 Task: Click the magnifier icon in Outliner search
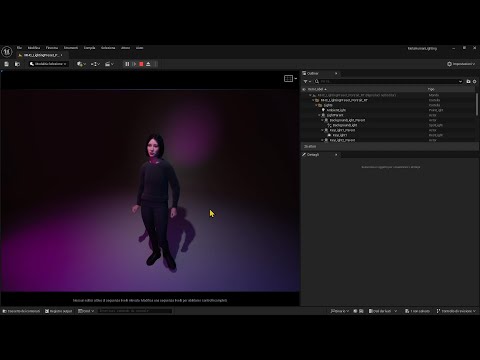coord(317,81)
